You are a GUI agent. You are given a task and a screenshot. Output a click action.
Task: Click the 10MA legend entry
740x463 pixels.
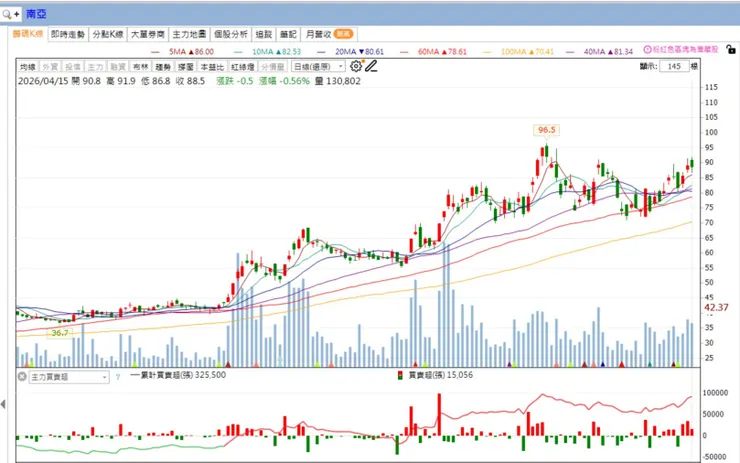click(267, 51)
